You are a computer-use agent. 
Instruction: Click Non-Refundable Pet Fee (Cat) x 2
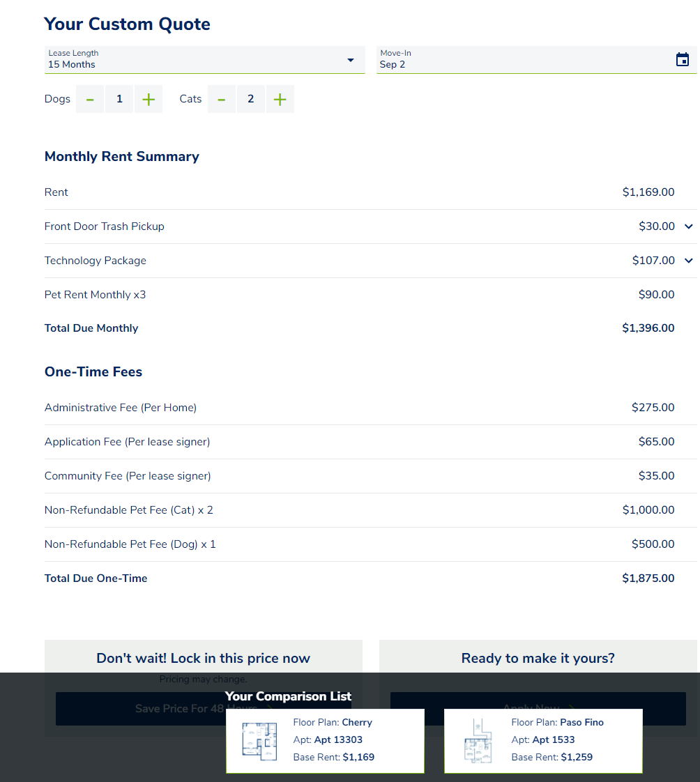click(129, 510)
